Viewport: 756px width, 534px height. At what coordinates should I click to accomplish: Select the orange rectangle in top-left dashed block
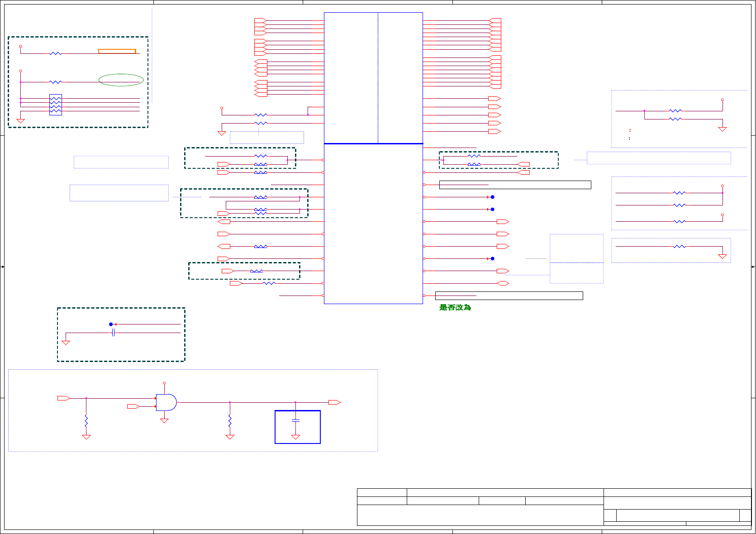tap(117, 51)
